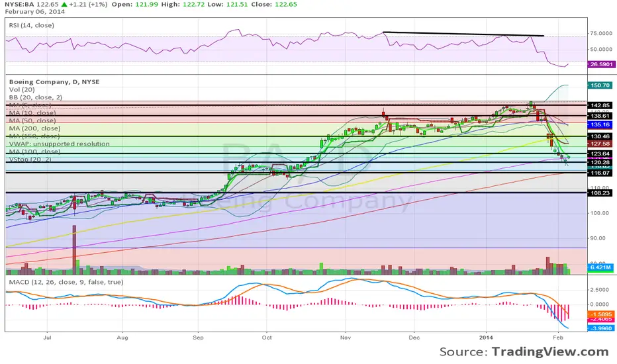This screenshot has width=617, height=364.
Task: Click the orange -1.5895 MACD signal tag
Action: point(600,314)
